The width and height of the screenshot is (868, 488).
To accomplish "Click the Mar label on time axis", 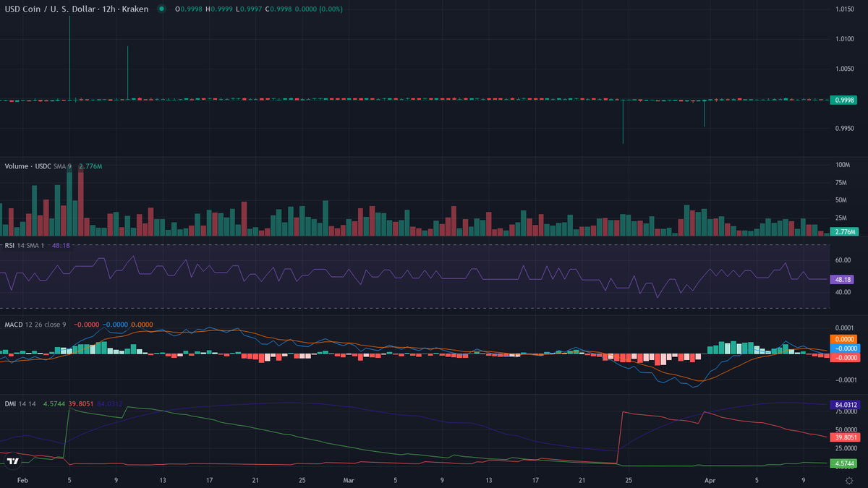I will pyautogui.click(x=349, y=479).
